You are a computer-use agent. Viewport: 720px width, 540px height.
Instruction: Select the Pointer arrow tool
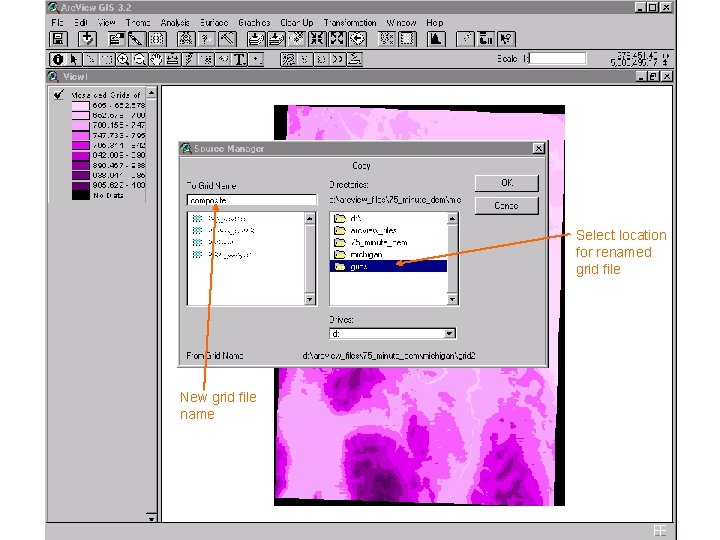point(73,59)
